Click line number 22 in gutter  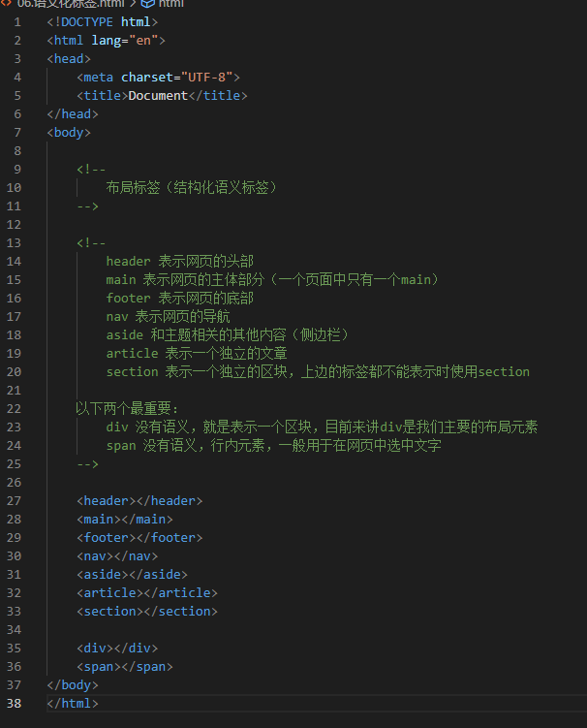click(x=14, y=409)
